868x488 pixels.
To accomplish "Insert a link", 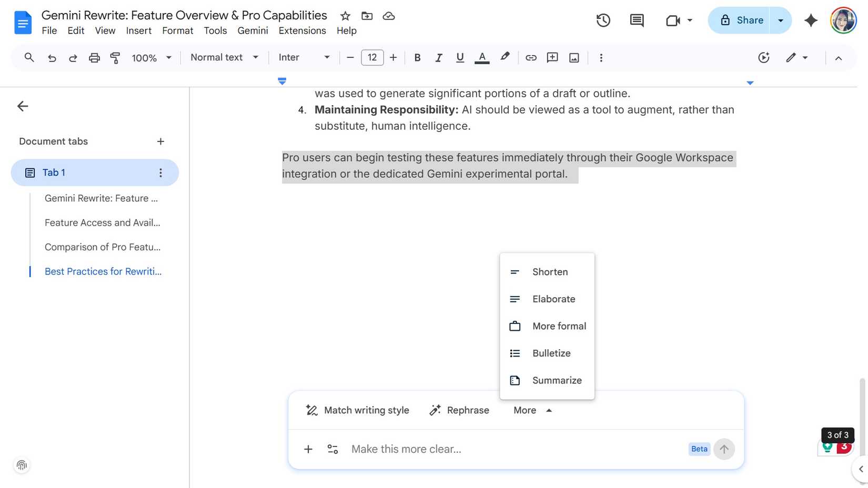I will (x=531, y=58).
